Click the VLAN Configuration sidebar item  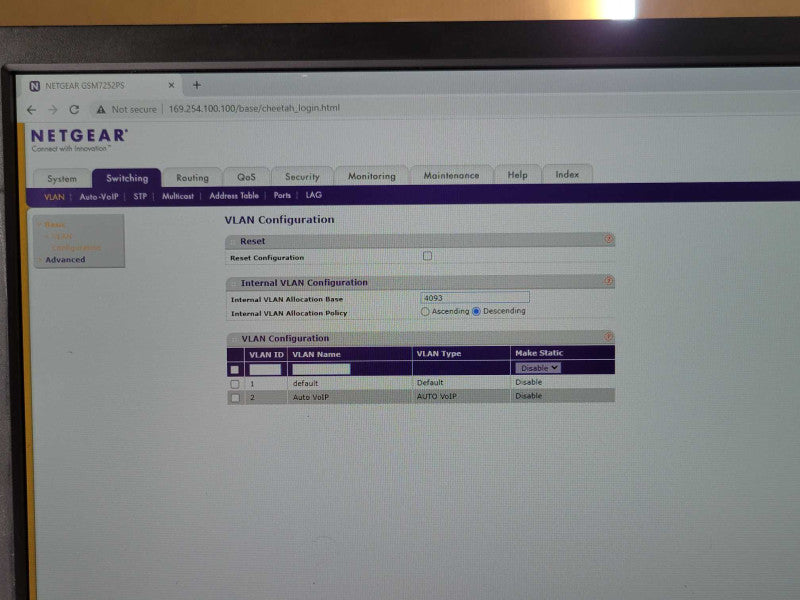76,242
